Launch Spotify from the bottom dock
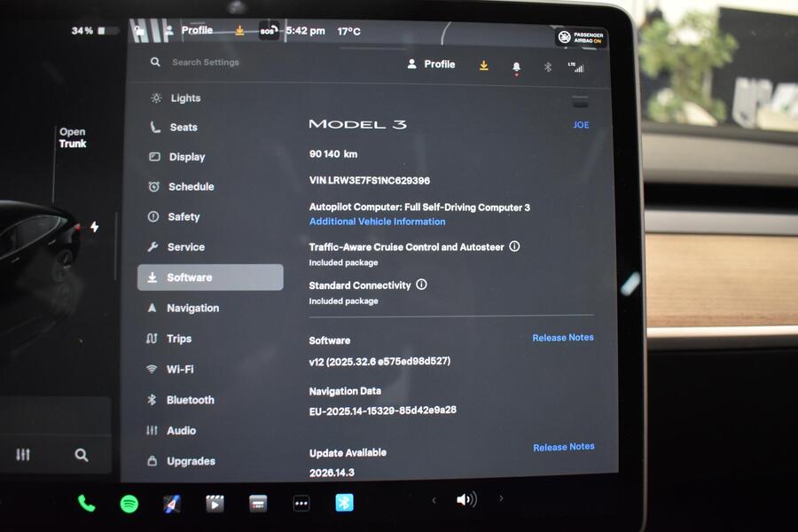 pyautogui.click(x=129, y=504)
